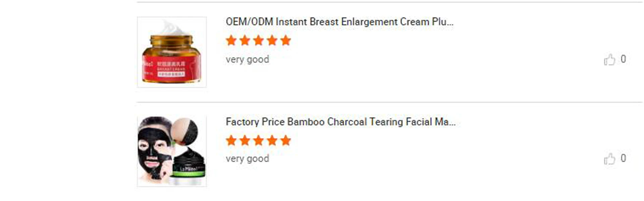Viewport: 644px width, 201px height.
Task: Click third star of Breast Cream review rating
Action: (x=258, y=41)
